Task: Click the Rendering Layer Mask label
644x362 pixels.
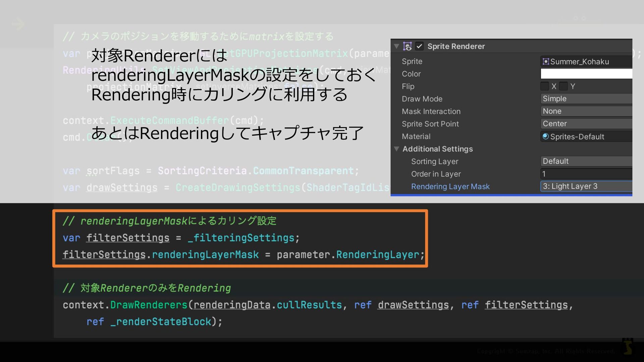Action: 450,186
